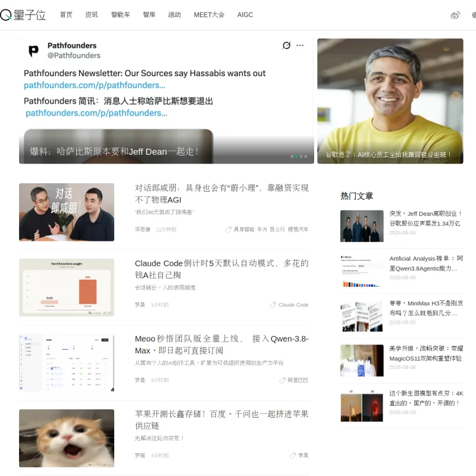Open the MiniMax H3 article thumbnail

coord(362,316)
